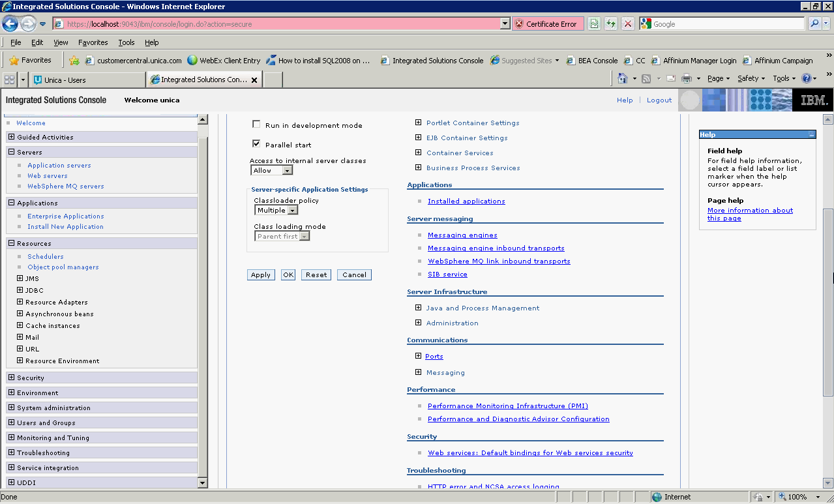Open the Edit menu

click(37, 42)
